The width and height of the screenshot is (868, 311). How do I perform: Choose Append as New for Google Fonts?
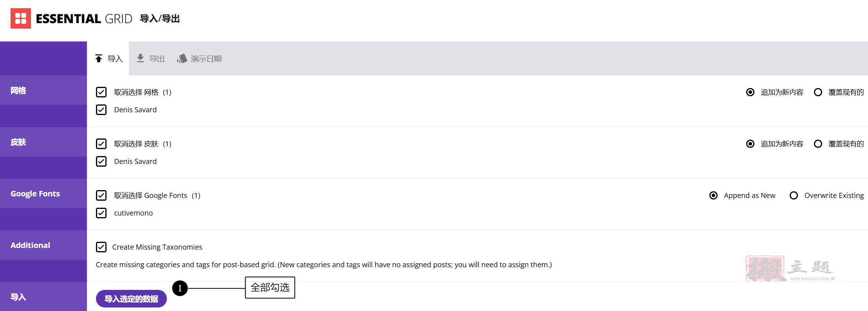tap(713, 196)
